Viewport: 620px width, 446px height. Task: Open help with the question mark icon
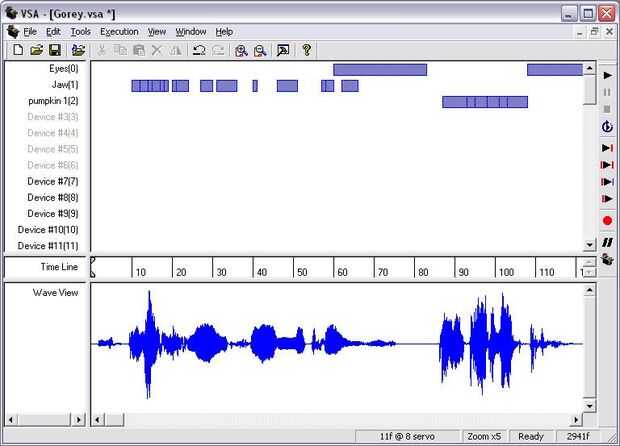tap(306, 50)
